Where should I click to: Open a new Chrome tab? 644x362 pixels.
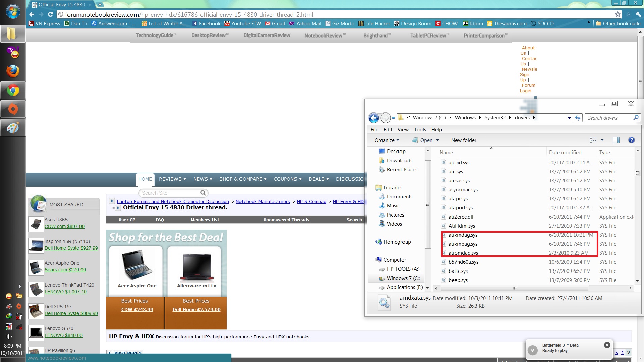tap(100, 4)
